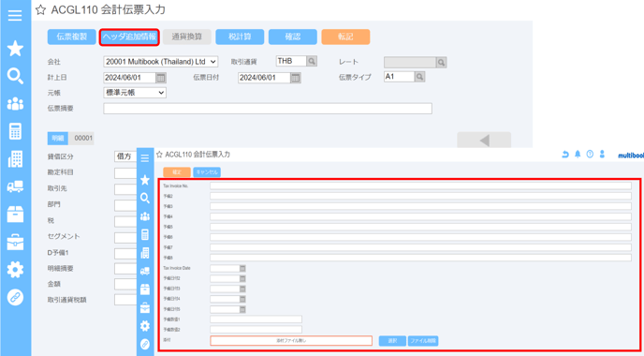This screenshot has height=356, width=644.
Task: Click the 通貨換算 button
Action: [x=187, y=37]
